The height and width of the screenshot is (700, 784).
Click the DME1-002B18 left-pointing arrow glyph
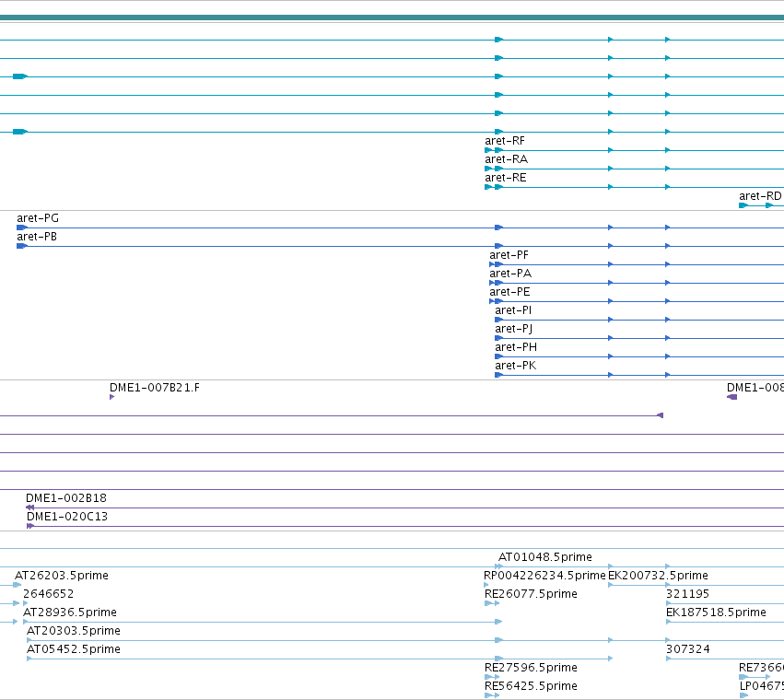pyautogui.click(x=30, y=507)
